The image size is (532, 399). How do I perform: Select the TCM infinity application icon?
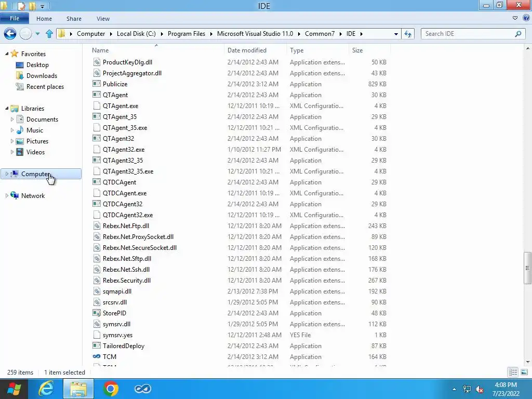pos(97,356)
